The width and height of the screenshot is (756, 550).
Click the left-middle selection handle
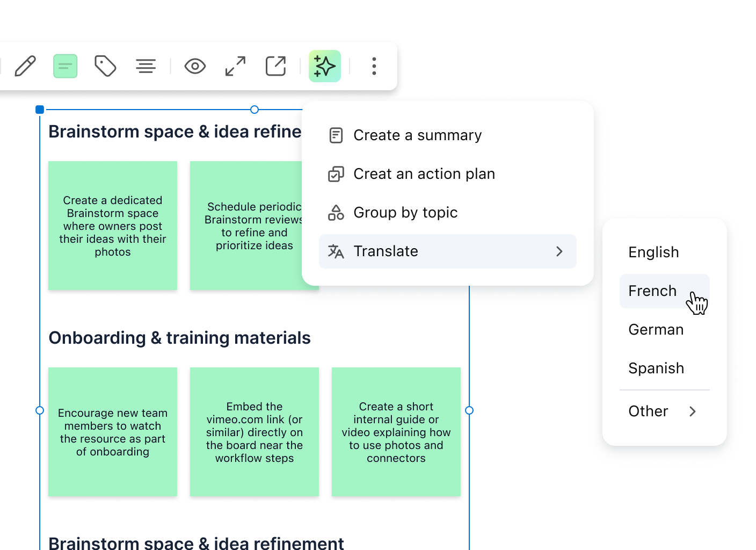click(40, 410)
